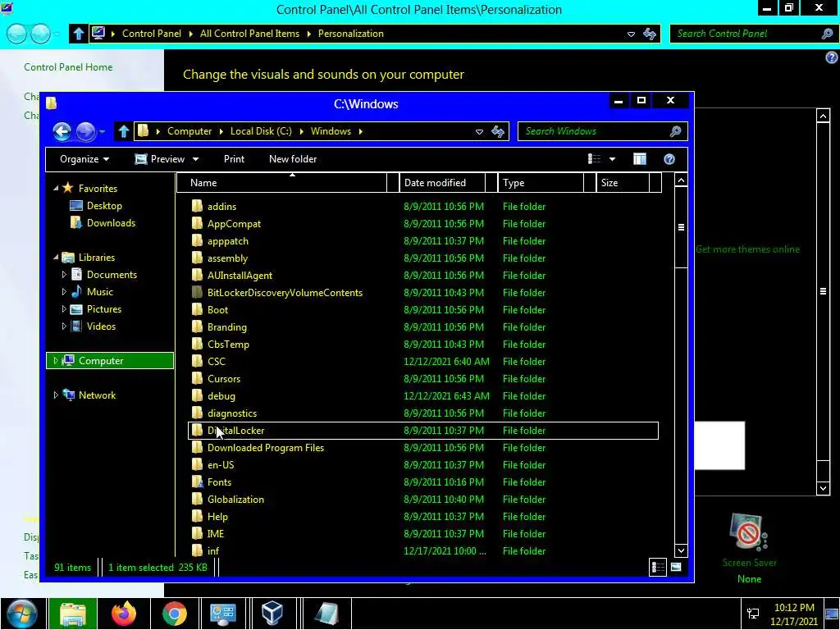This screenshot has width=840, height=630.
Task: Click the Start button
Action: 21,614
